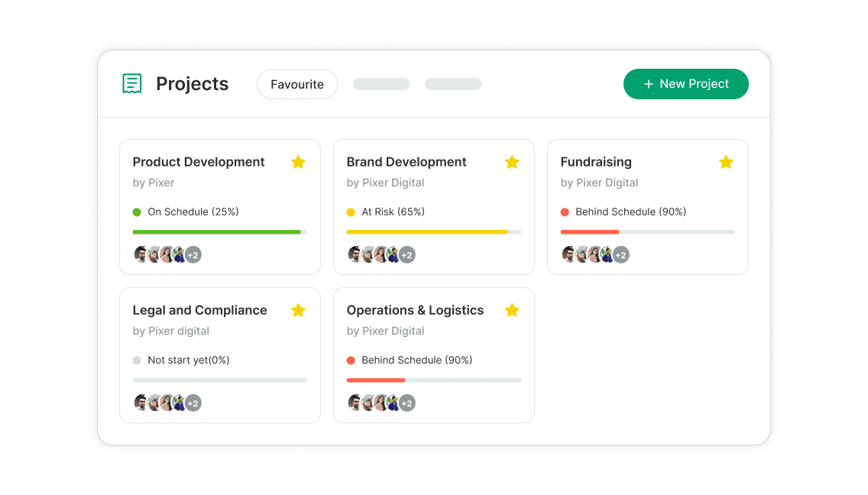
Task: Click the yellow At Risk status dot
Action: point(351,212)
